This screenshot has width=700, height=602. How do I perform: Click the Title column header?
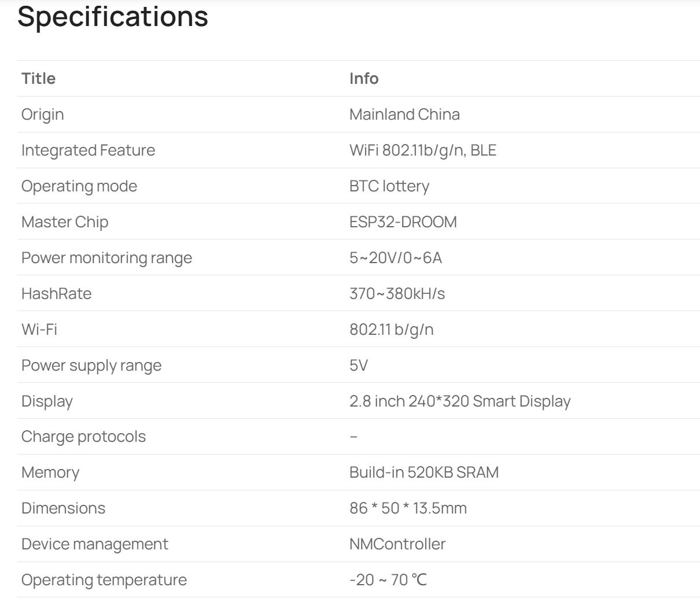[38, 79]
